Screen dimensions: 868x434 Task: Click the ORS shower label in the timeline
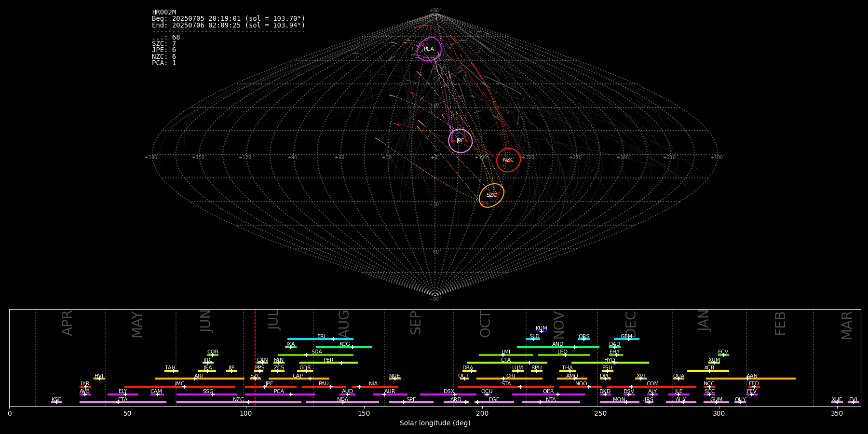tap(584, 337)
